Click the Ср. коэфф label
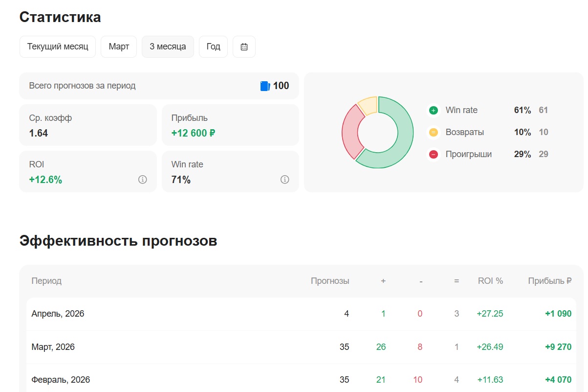 [50, 118]
